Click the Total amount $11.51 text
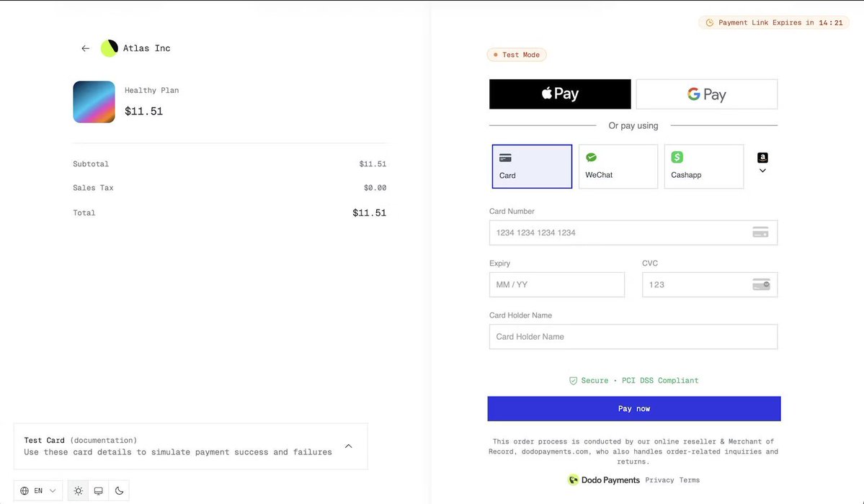Viewport: 864px width, 504px height. 369,212
